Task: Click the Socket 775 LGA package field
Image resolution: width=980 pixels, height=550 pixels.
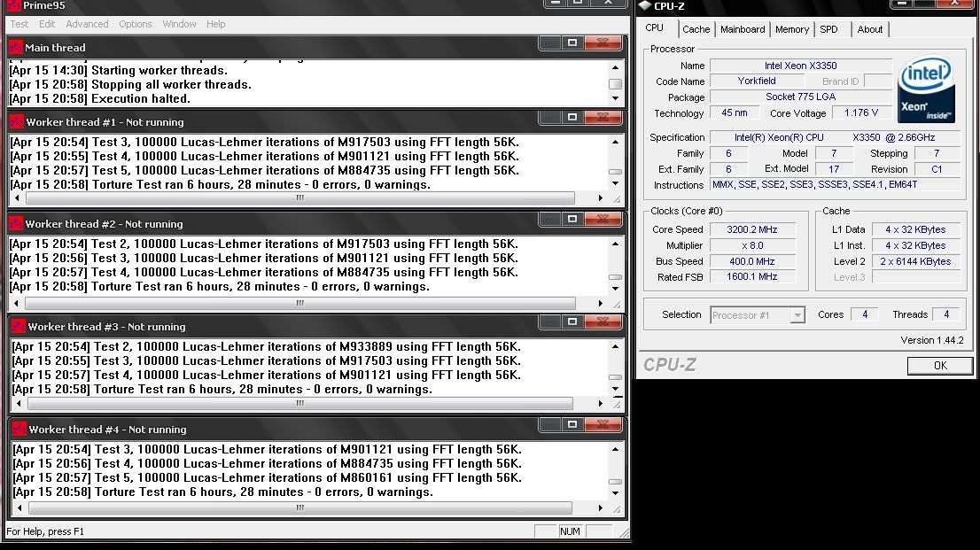Action: (x=801, y=97)
